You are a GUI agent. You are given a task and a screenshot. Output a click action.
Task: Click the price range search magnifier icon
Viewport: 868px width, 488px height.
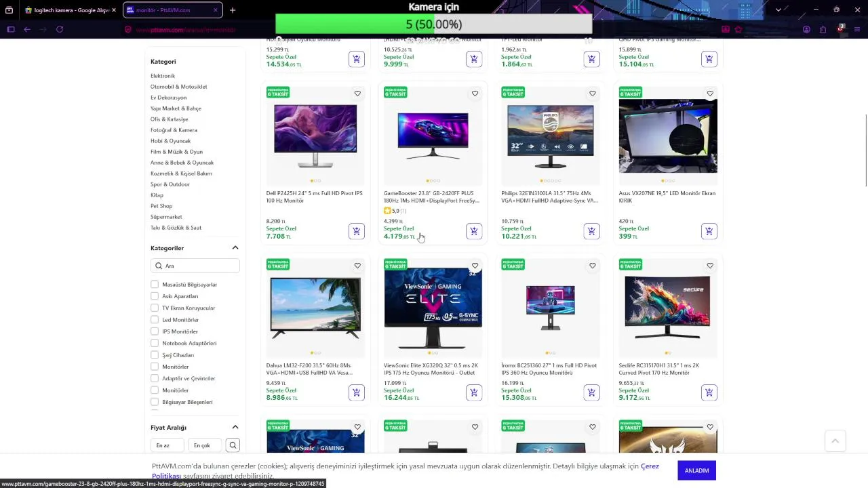[233, 445]
